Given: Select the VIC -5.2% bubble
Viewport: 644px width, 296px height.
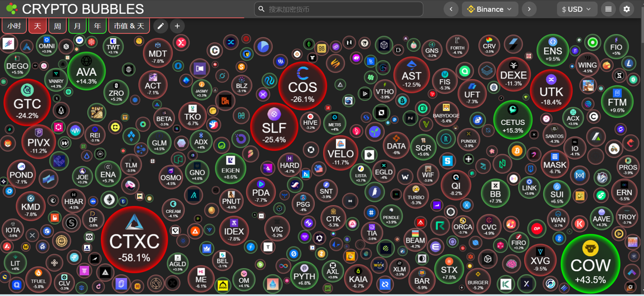Looking at the screenshot, I should click(x=277, y=230).
